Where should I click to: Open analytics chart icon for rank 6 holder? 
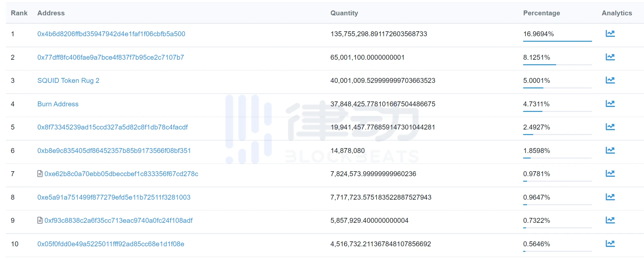(610, 150)
